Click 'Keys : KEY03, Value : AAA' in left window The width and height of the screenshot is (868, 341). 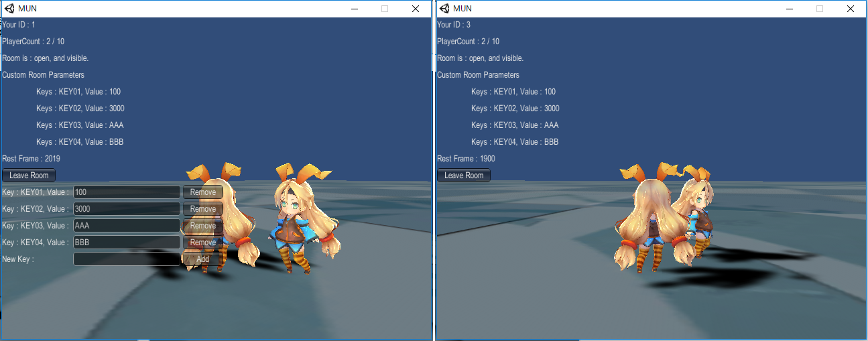click(x=80, y=125)
